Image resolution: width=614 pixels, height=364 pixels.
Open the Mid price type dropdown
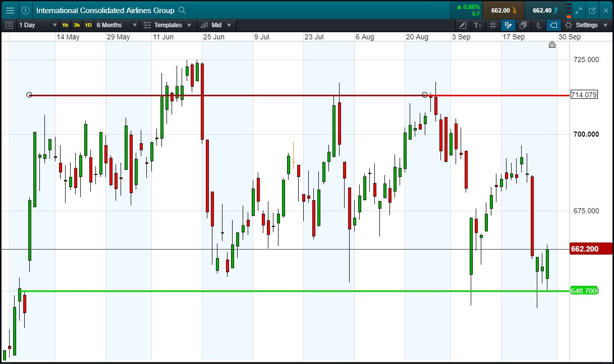215,25
